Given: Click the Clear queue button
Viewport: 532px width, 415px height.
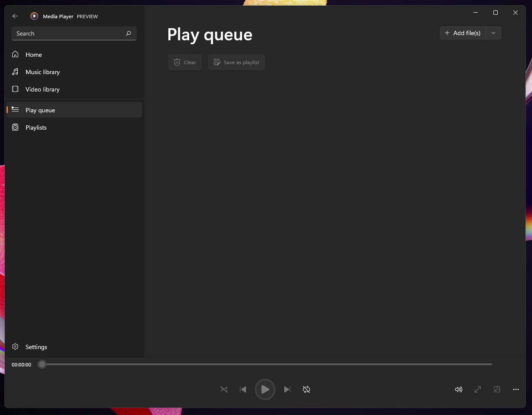Looking at the screenshot, I should (185, 62).
